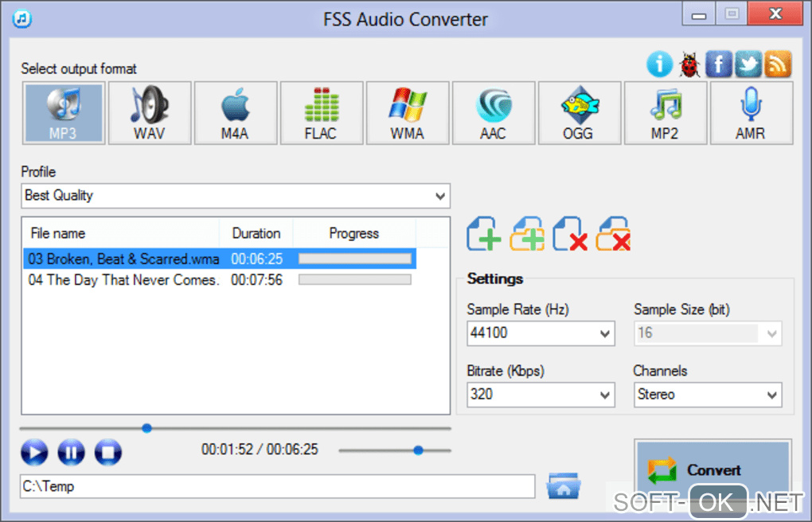Screen dimensions: 812x522
Task: Add a folder of files
Action: tap(527, 234)
